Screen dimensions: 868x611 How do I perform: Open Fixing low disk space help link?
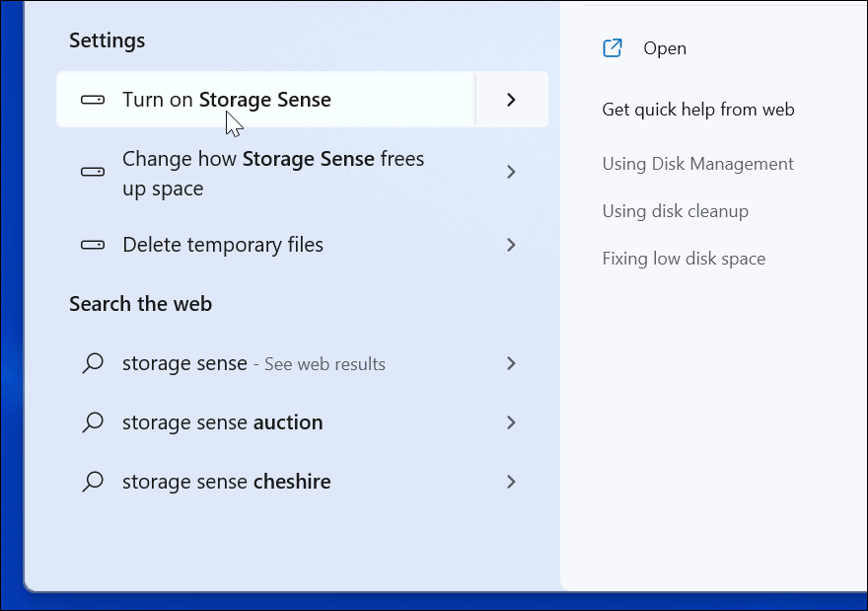pyautogui.click(x=684, y=259)
